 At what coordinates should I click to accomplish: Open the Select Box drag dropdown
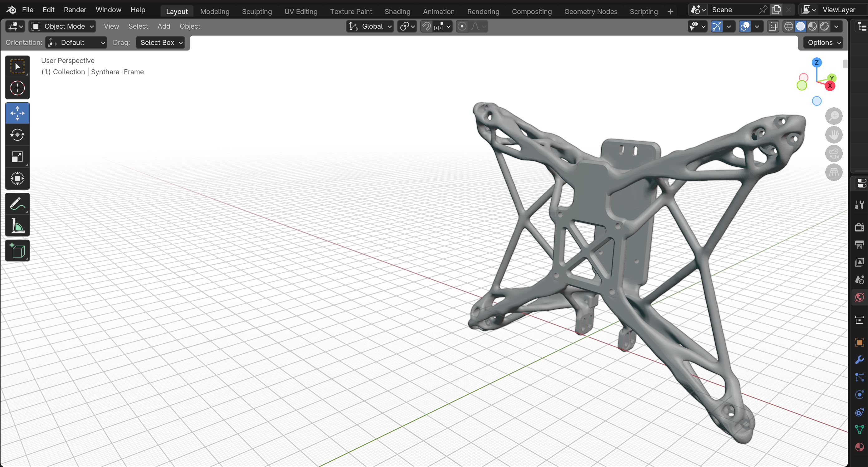(x=161, y=42)
